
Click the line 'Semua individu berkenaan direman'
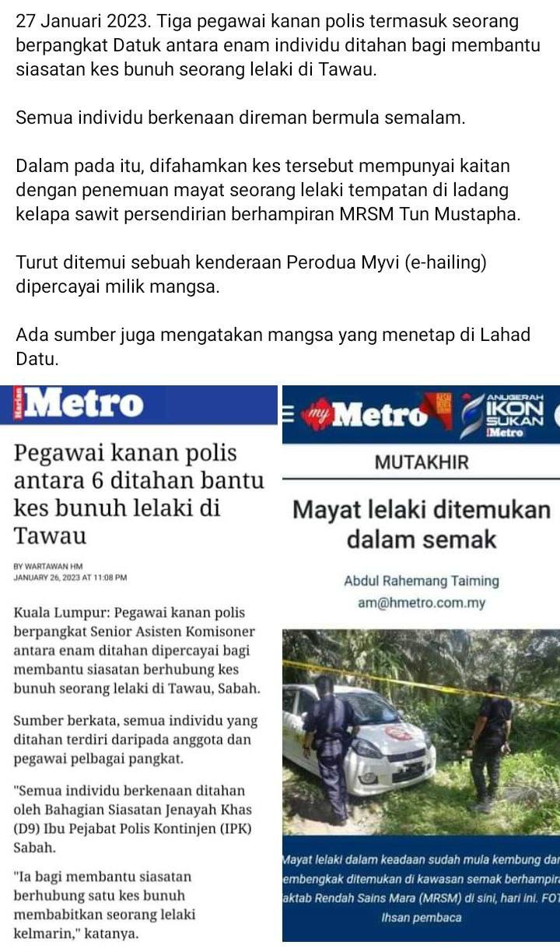[x=240, y=119]
